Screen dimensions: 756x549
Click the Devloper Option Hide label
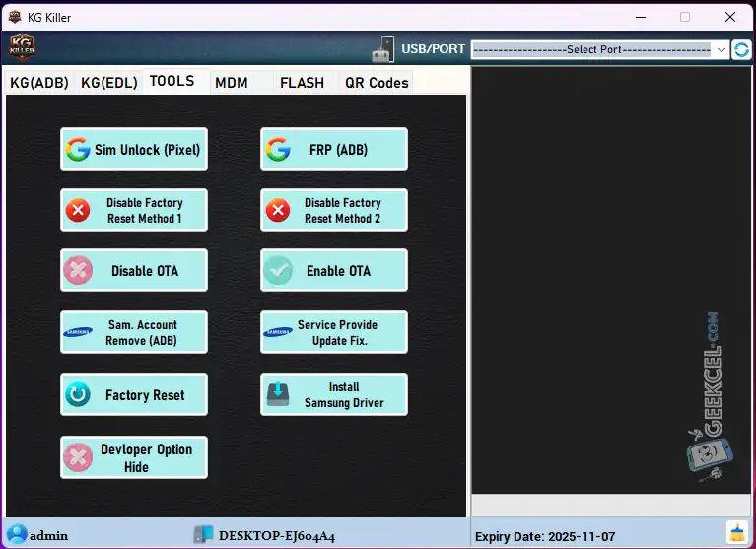146,458
